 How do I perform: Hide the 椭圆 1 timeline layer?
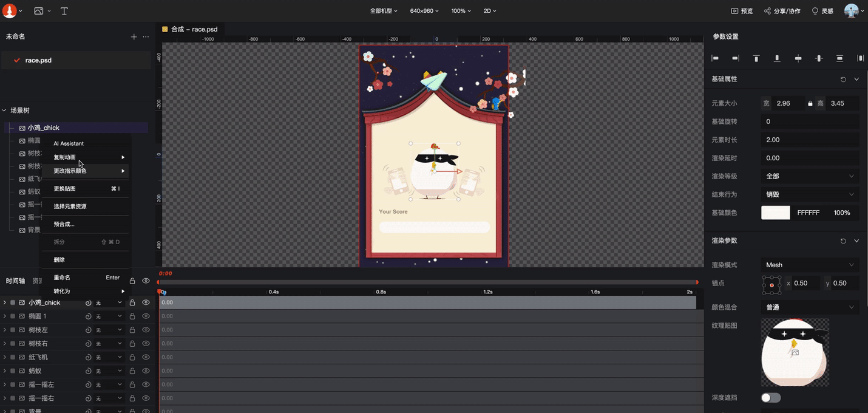pos(146,316)
